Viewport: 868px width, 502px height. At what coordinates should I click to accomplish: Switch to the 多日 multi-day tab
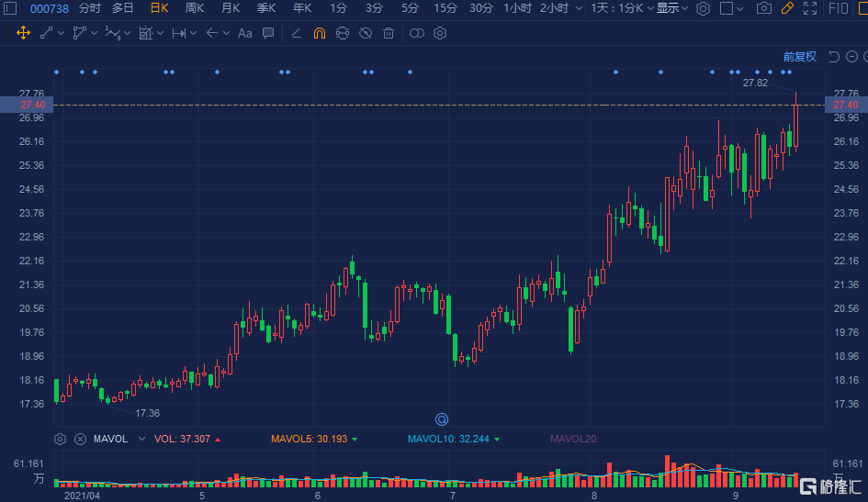pyautogui.click(x=123, y=8)
